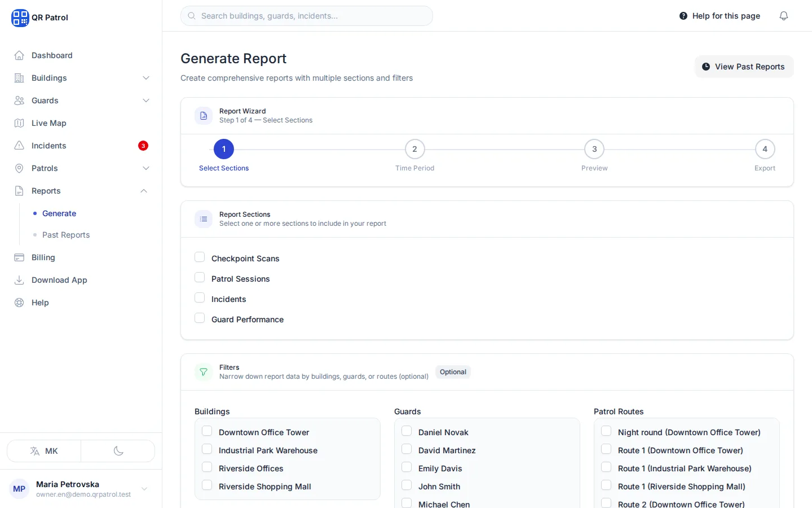812x508 pixels.
Task: Click the red incidents count badge
Action: tap(143, 146)
